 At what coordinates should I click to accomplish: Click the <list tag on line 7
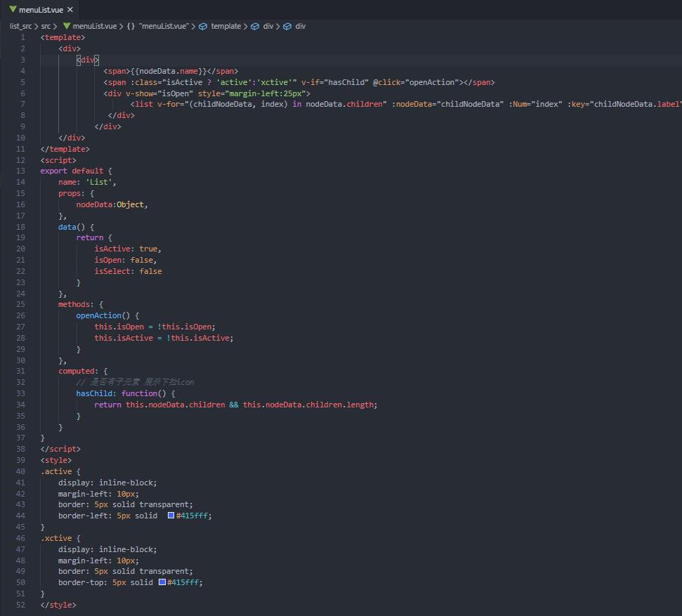[x=141, y=104]
